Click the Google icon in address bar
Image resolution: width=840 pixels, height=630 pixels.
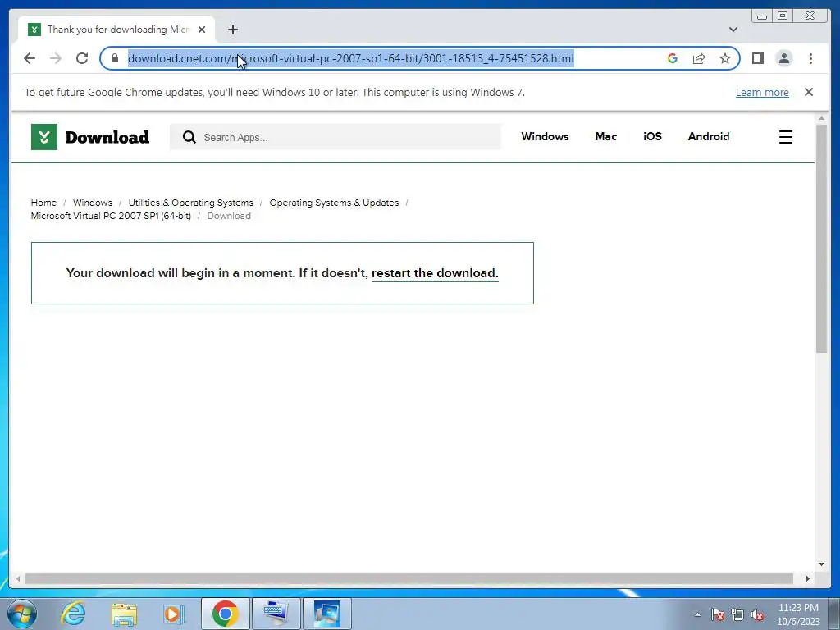[673, 58]
